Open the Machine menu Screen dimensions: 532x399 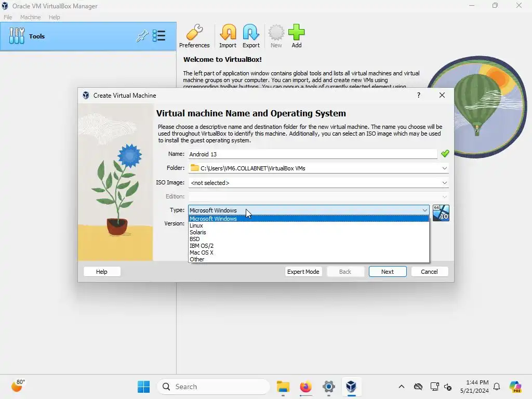point(30,17)
